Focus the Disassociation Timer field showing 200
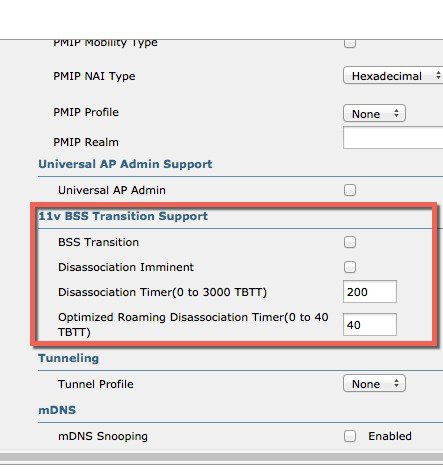 click(x=370, y=292)
